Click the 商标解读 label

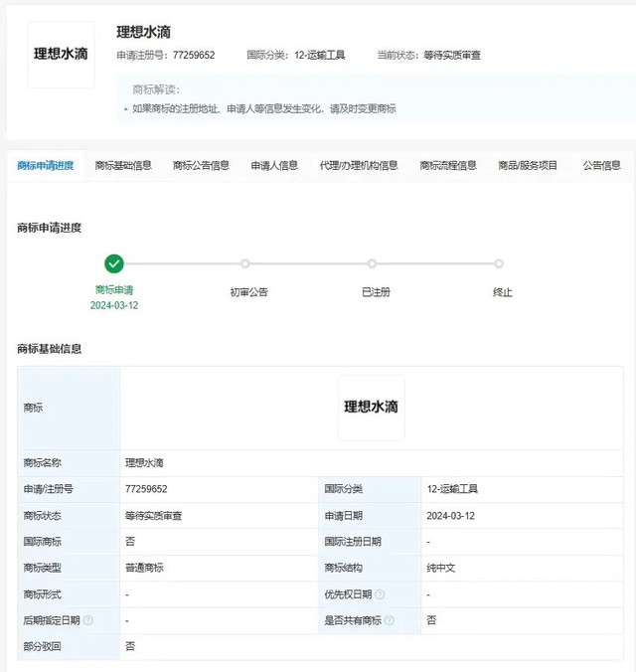click(x=156, y=89)
